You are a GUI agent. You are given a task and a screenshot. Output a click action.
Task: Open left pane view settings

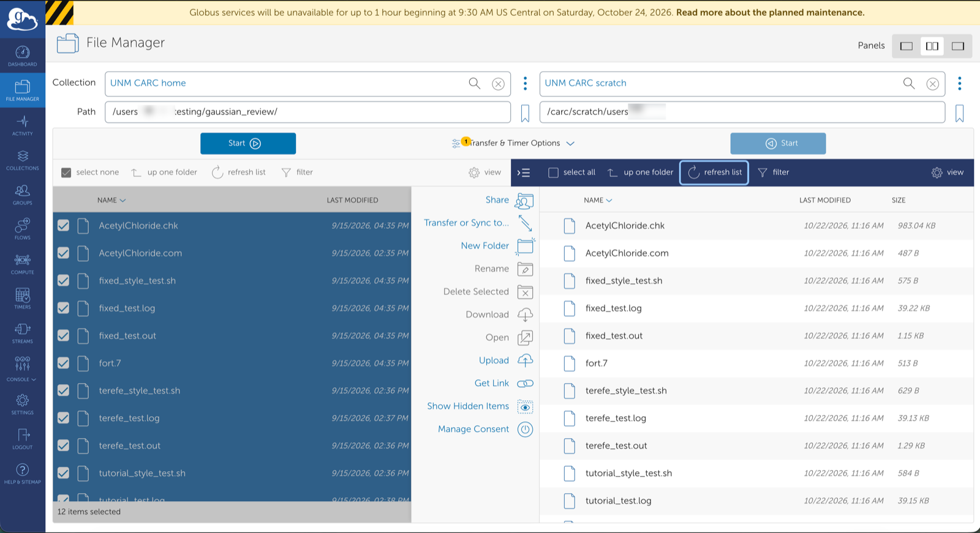point(485,173)
